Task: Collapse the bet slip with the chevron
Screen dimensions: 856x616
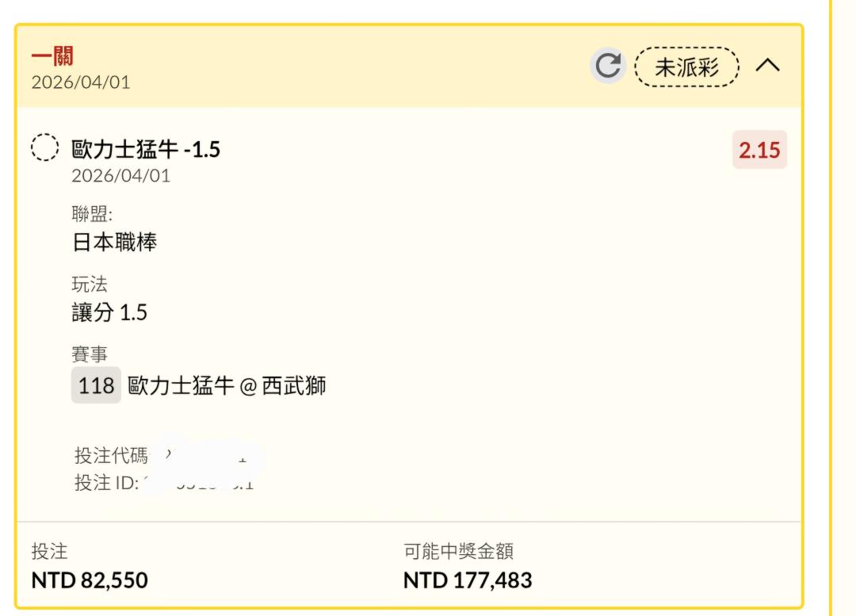Action: [x=767, y=67]
